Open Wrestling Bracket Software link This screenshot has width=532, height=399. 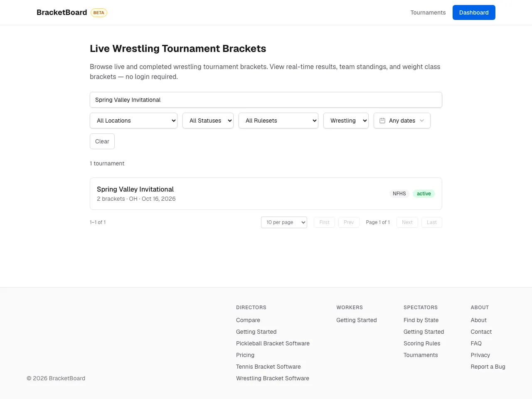[273, 378]
